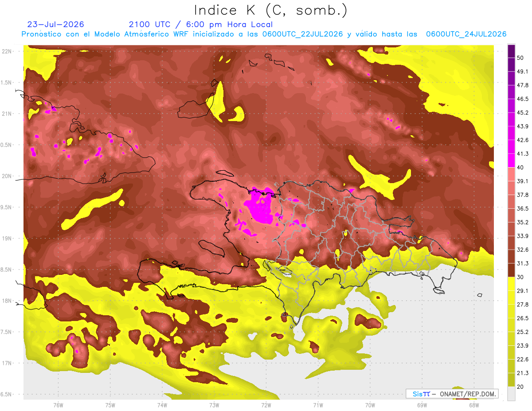Screen dimensions: 532x411
Task: Click the "Pronóstico con el Modelo Atmósferico WRF" line
Action: tap(264, 34)
